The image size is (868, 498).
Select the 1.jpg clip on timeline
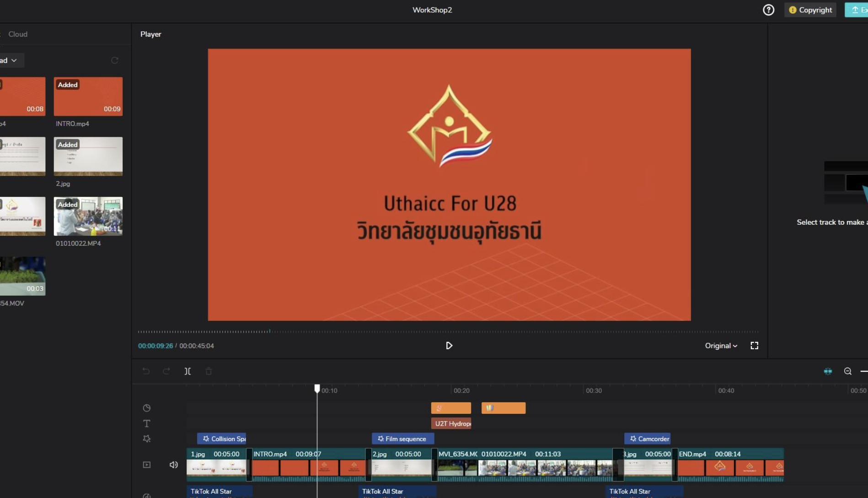click(216, 465)
